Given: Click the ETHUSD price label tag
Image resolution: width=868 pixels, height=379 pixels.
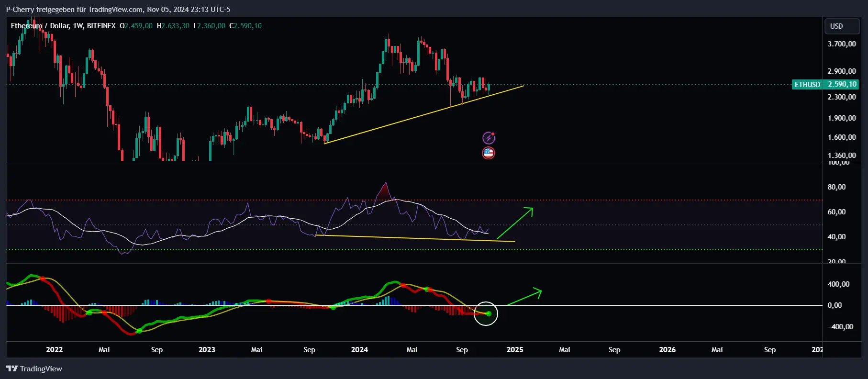Looking at the screenshot, I should [x=807, y=84].
